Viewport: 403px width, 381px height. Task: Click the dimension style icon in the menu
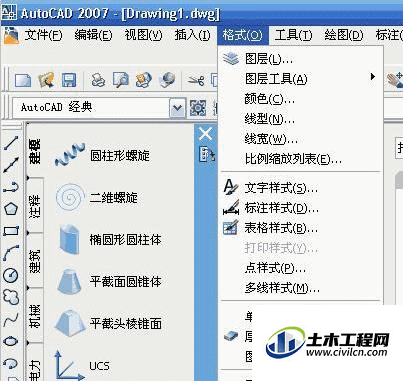pyautogui.click(x=231, y=207)
